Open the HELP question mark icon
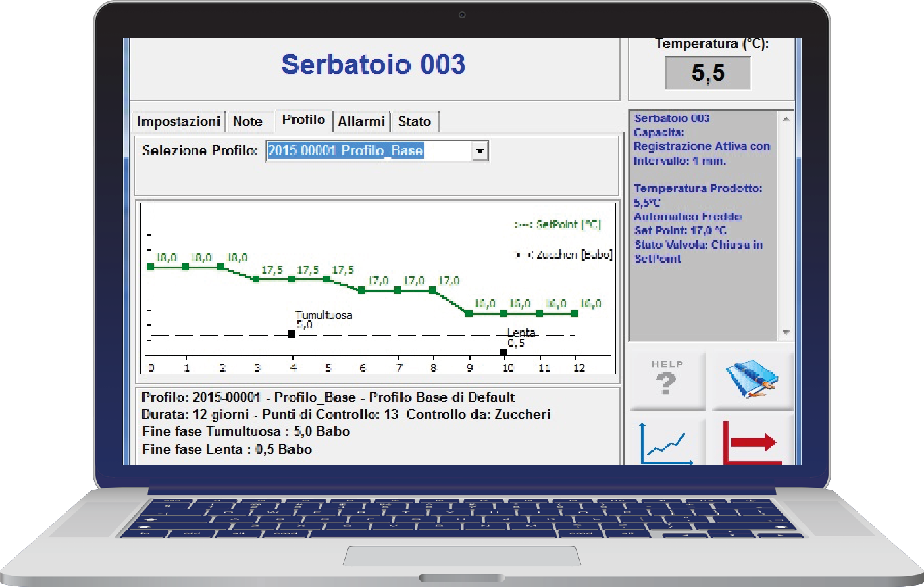This screenshot has height=587, width=924. pos(667,380)
